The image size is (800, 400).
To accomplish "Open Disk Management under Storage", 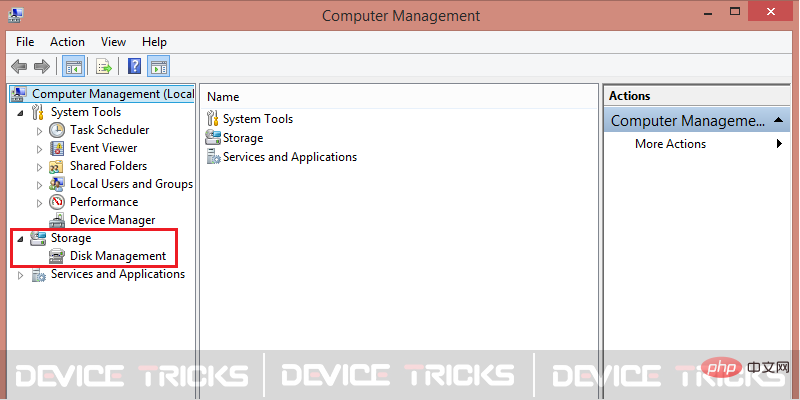I will tap(118, 256).
